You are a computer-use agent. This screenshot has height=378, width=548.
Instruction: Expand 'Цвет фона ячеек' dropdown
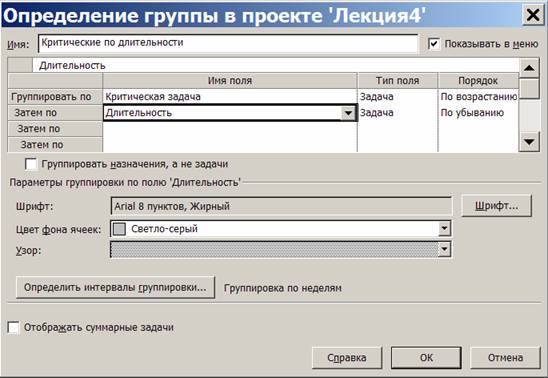(x=444, y=229)
